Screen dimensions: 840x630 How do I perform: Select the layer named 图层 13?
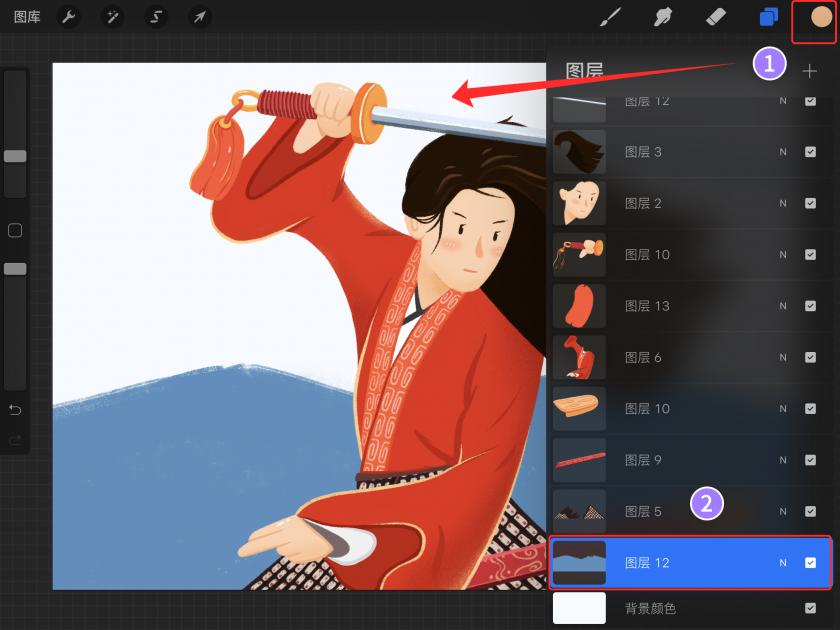pyautogui.click(x=647, y=306)
